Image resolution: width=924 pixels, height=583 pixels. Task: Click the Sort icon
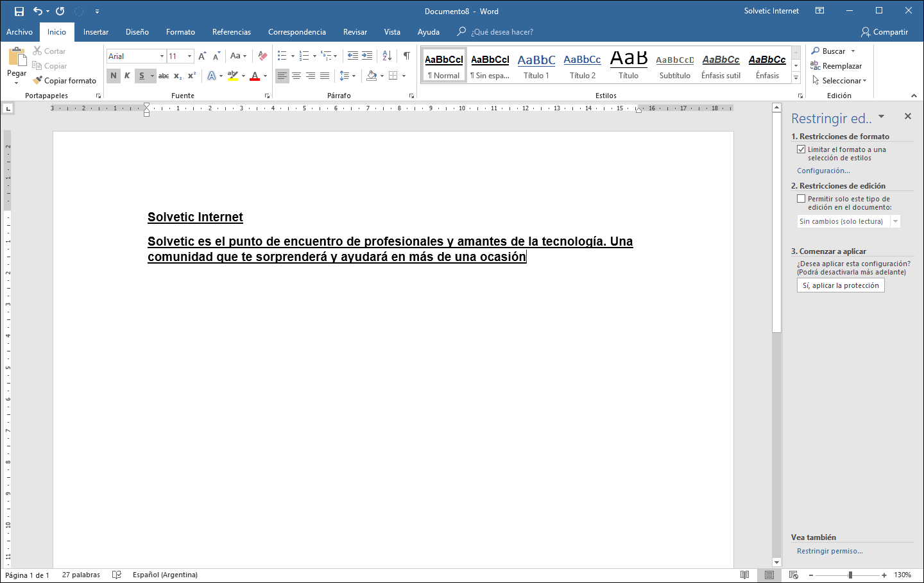pos(387,56)
